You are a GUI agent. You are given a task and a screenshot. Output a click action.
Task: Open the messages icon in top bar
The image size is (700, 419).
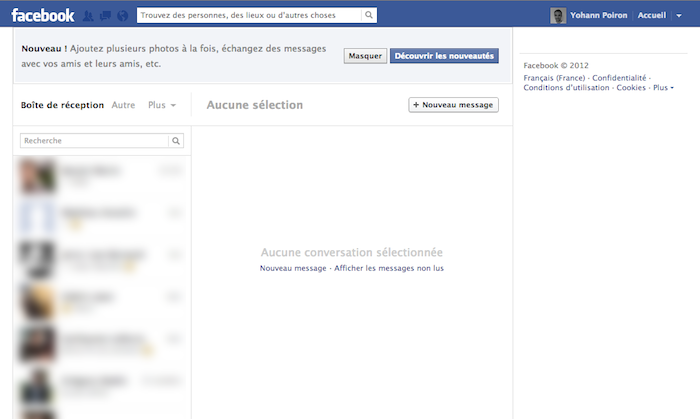tap(105, 16)
